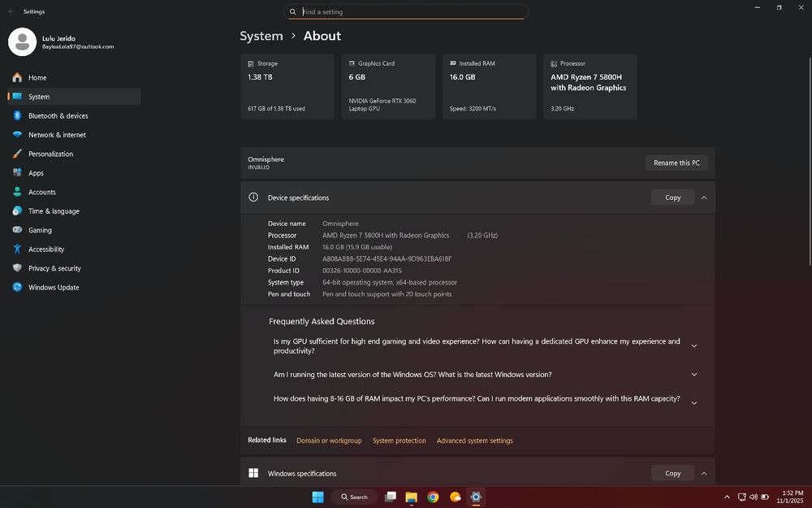Open the clock showing 1:52 PM
The image size is (812, 508).
[x=790, y=497]
